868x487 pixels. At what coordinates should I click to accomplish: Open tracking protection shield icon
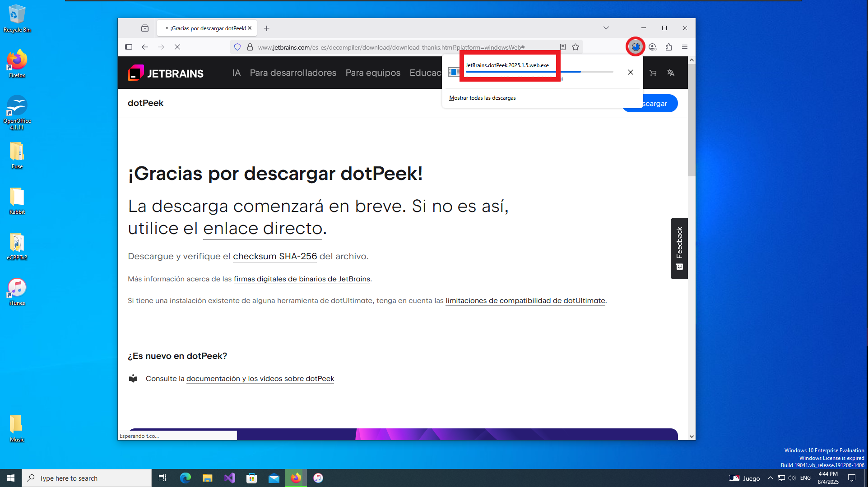point(237,47)
